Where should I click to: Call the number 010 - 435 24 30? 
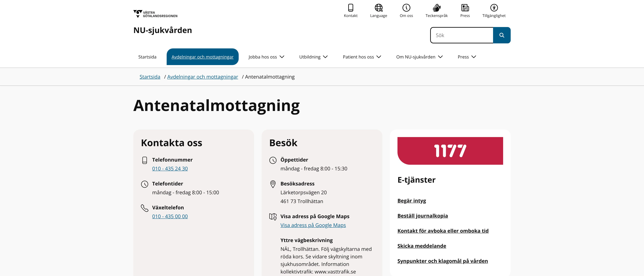tap(170, 169)
